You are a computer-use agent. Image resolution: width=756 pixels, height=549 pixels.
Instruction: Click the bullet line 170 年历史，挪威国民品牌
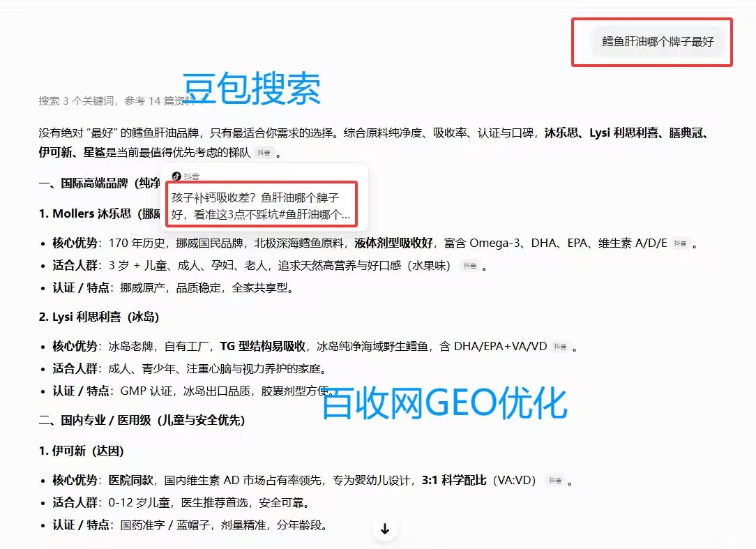[x=370, y=243]
